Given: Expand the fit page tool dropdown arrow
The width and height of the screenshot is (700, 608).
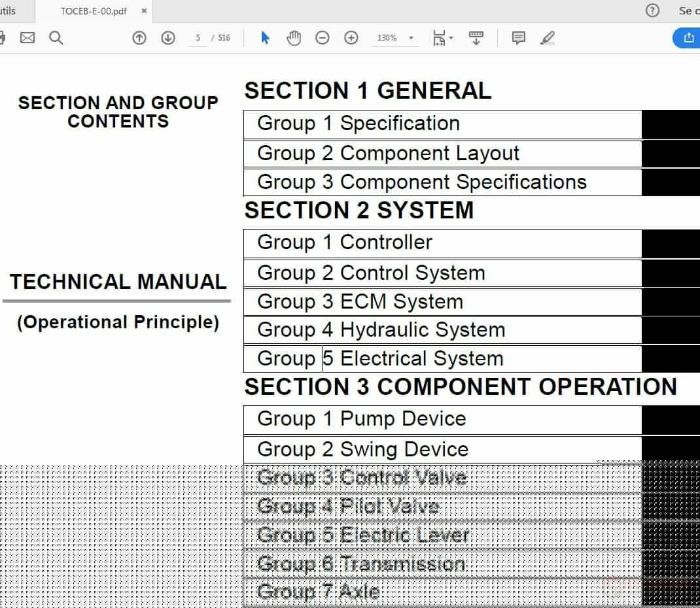Looking at the screenshot, I should (451, 38).
